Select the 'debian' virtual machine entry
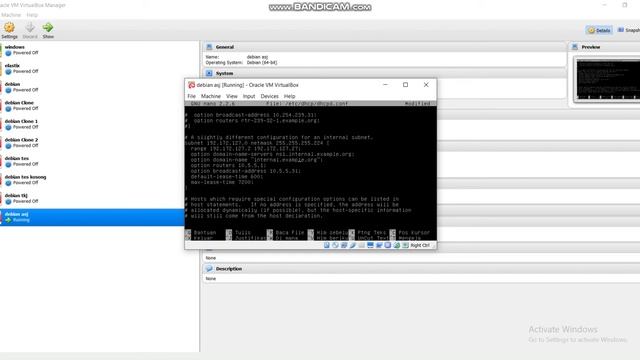The image size is (640, 360). pos(92,87)
